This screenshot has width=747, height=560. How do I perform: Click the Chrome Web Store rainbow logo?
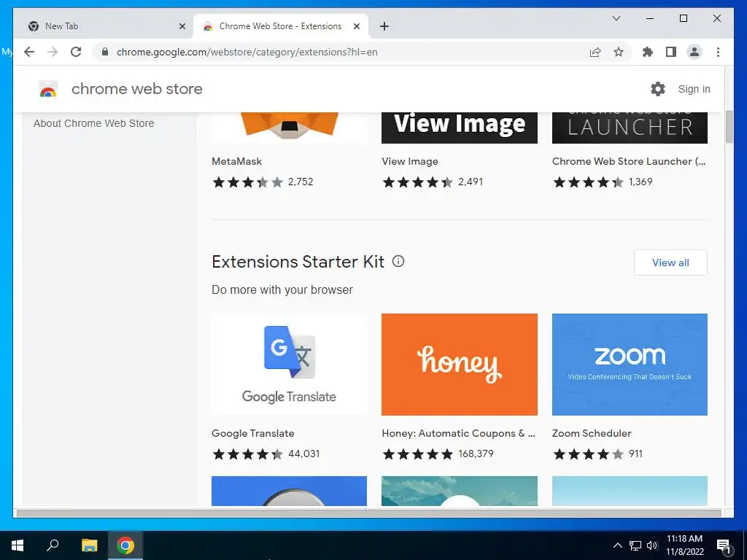click(x=48, y=89)
